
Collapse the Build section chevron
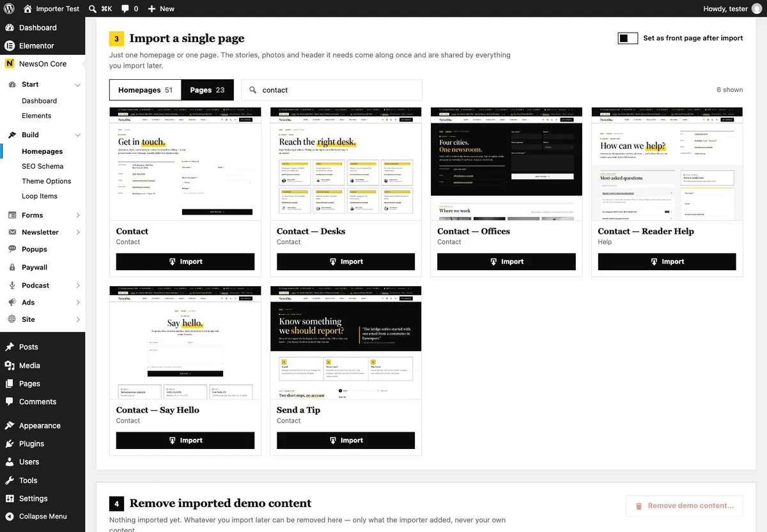click(77, 135)
